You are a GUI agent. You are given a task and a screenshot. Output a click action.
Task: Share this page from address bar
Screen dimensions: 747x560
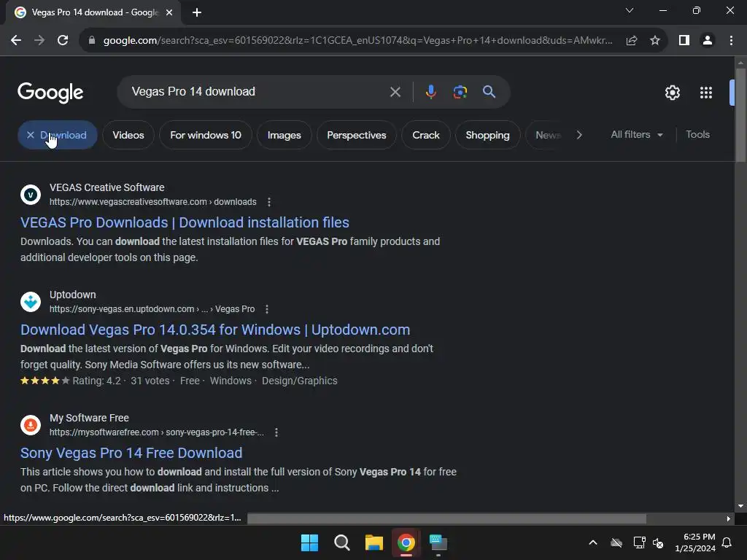(632, 41)
